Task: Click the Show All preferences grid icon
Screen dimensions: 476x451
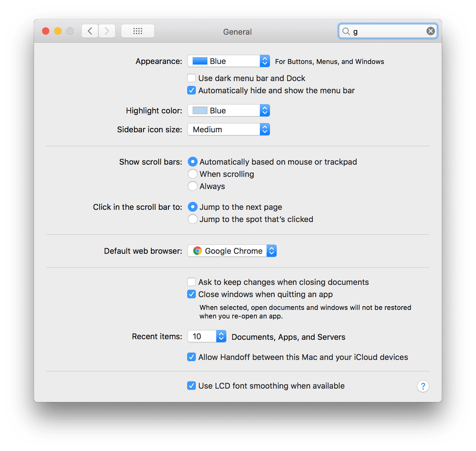Action: [137, 31]
